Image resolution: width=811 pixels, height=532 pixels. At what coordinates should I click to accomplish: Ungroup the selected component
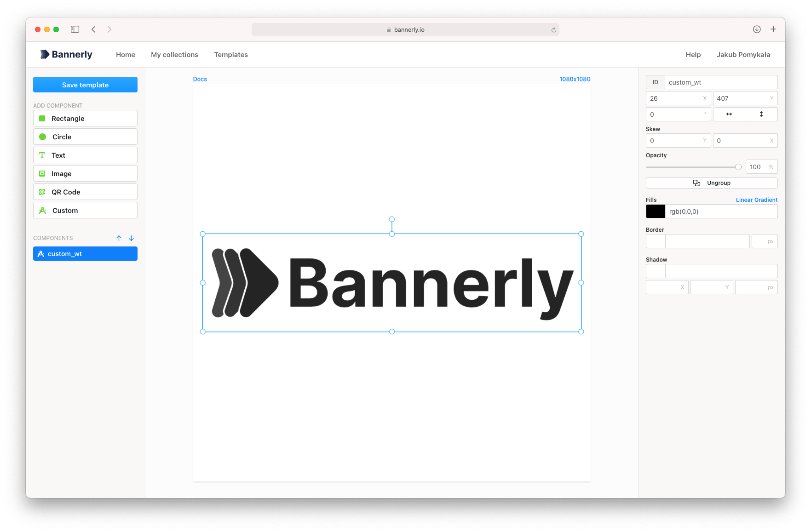pos(712,183)
